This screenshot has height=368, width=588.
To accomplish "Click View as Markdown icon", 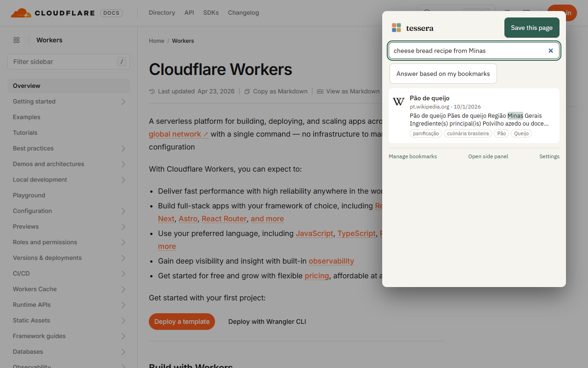I will click(x=320, y=92).
